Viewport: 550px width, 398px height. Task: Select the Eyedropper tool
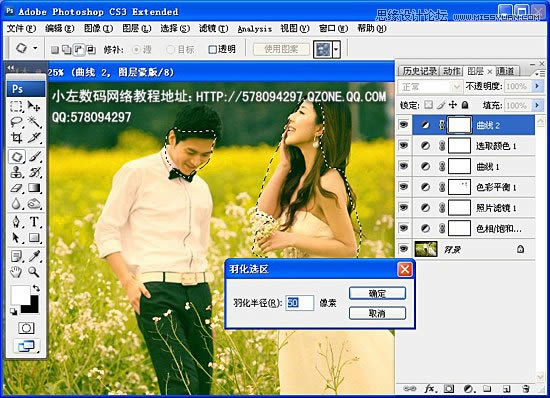[34, 256]
